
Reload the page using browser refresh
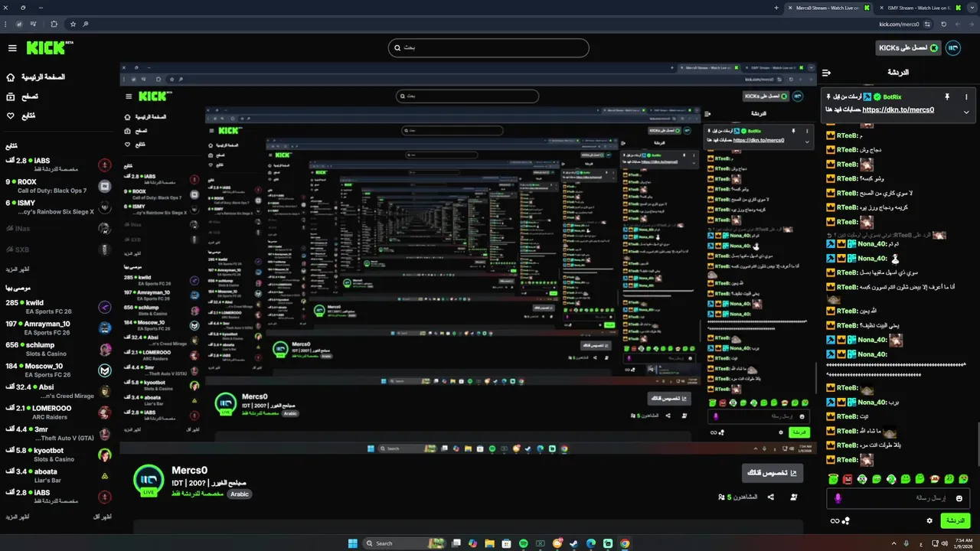pos(944,24)
